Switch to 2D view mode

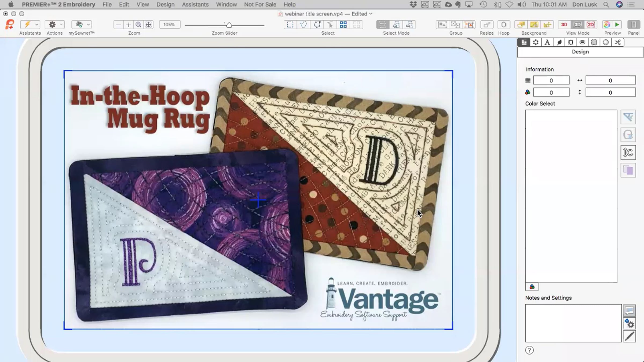[x=591, y=25]
